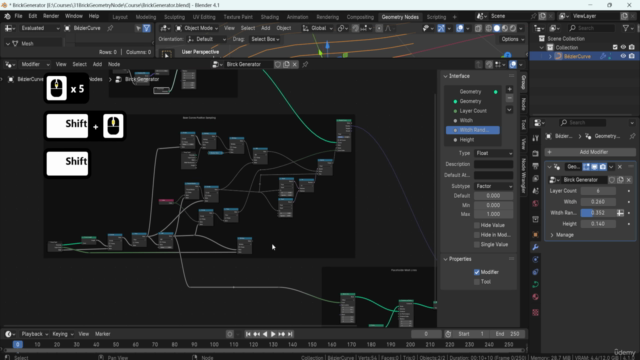Click the Max value field 1.000
The image size is (640, 360).
pyautogui.click(x=493, y=214)
